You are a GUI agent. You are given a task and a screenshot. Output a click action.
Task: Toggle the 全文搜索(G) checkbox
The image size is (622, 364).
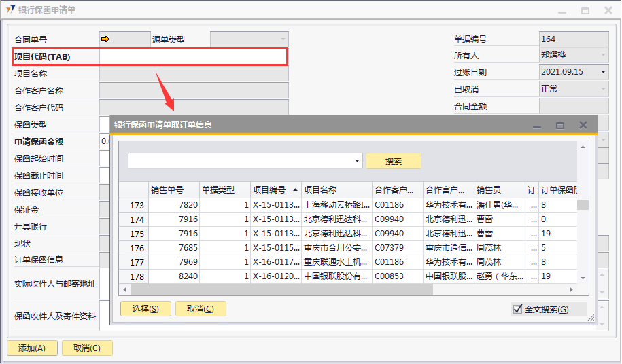tap(517, 309)
